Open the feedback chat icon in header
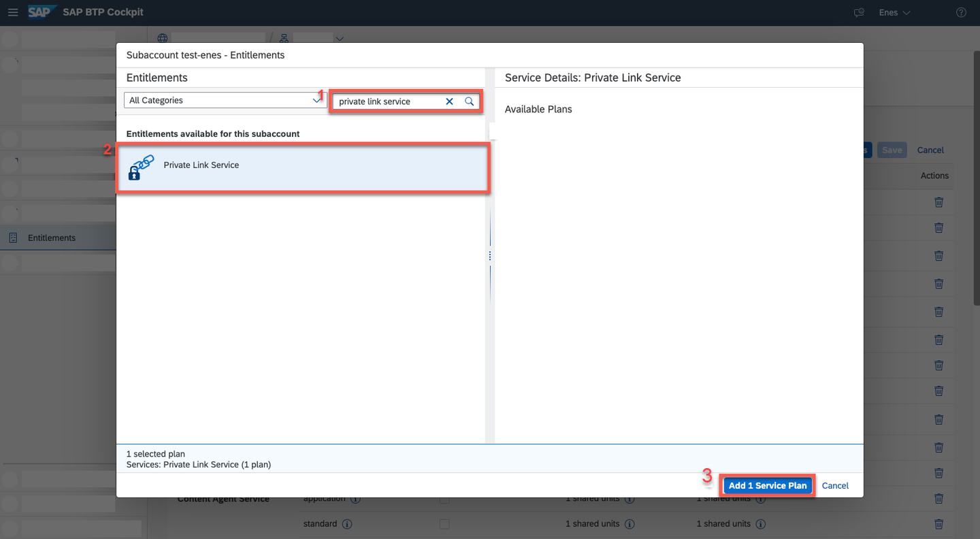Image resolution: width=980 pixels, height=539 pixels. (859, 12)
